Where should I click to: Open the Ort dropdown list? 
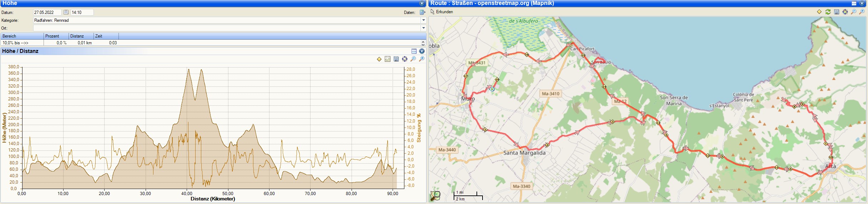(424, 28)
